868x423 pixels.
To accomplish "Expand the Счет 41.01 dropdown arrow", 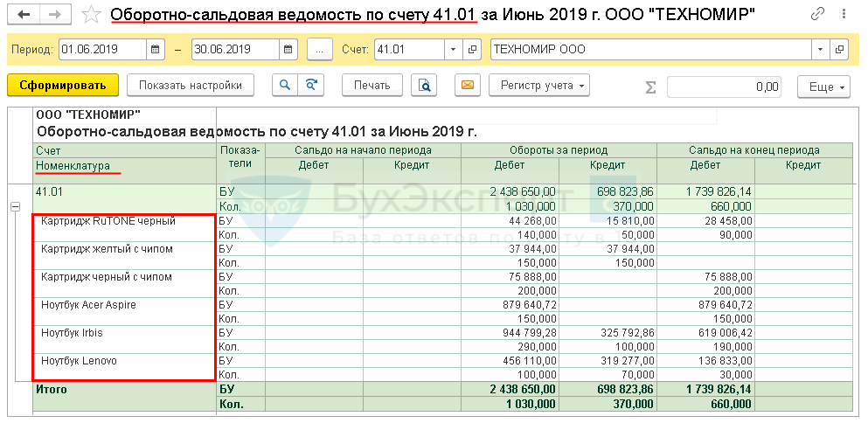I will [x=453, y=50].
